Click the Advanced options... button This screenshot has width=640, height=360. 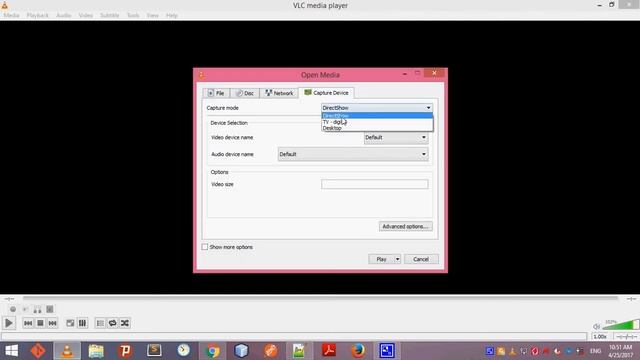pos(405,227)
